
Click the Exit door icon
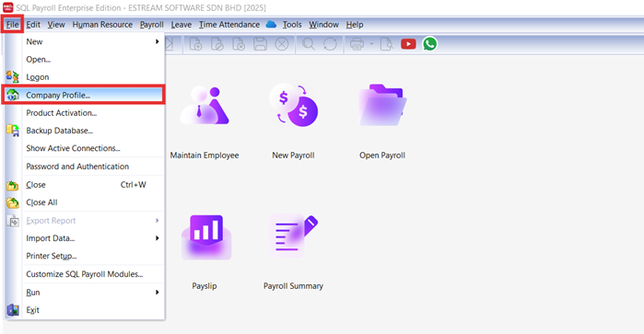pyautogui.click(x=12, y=310)
